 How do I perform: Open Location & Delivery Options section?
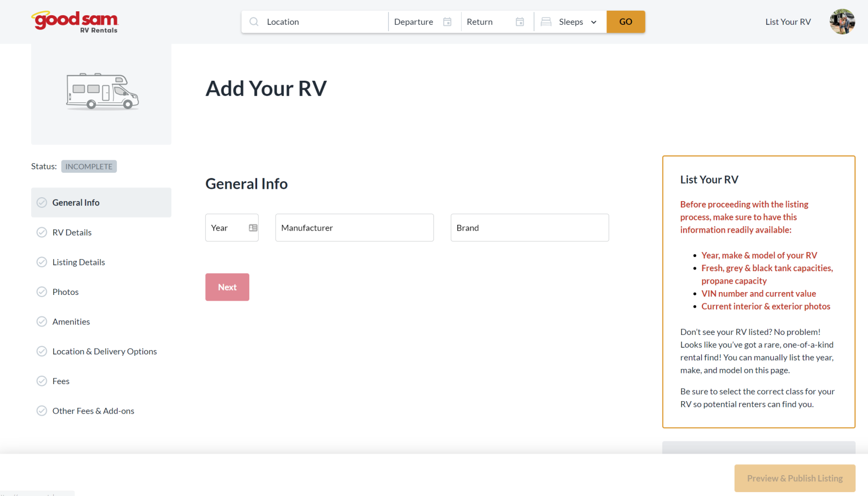(105, 351)
